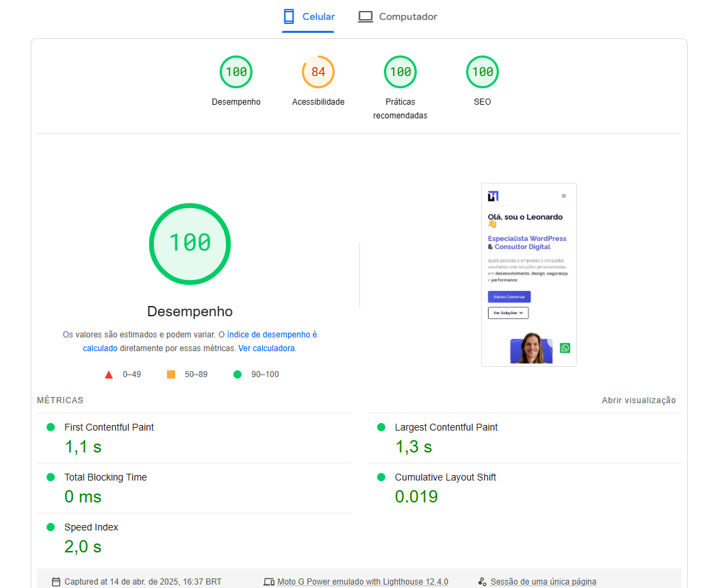
Task: Click the Acessibilidade score gauge showing 84
Action: 318,72
